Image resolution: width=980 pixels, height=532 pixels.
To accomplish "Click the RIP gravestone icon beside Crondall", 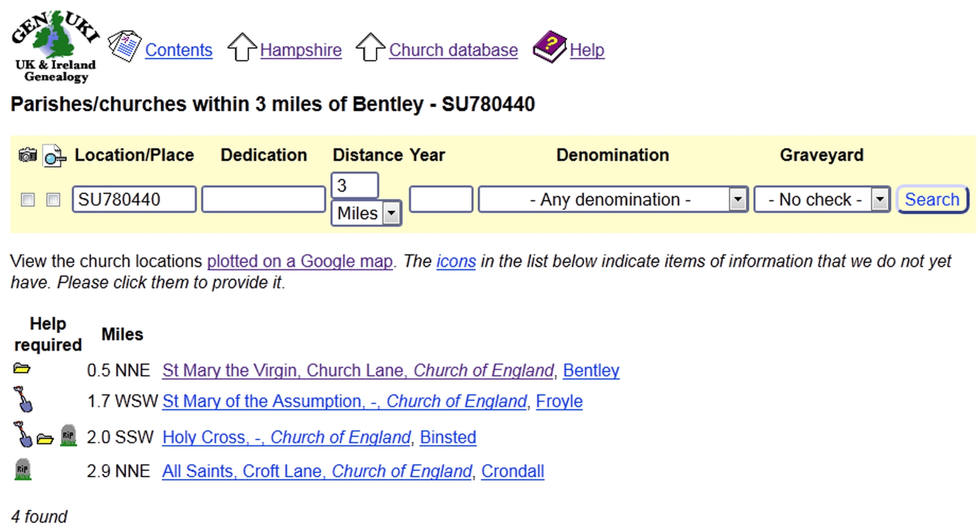I will click(x=23, y=469).
